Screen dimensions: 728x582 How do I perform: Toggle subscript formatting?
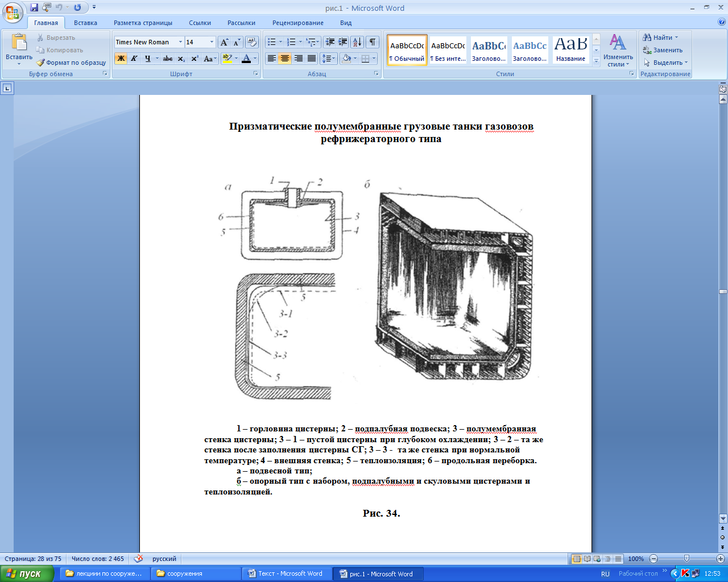click(x=181, y=59)
